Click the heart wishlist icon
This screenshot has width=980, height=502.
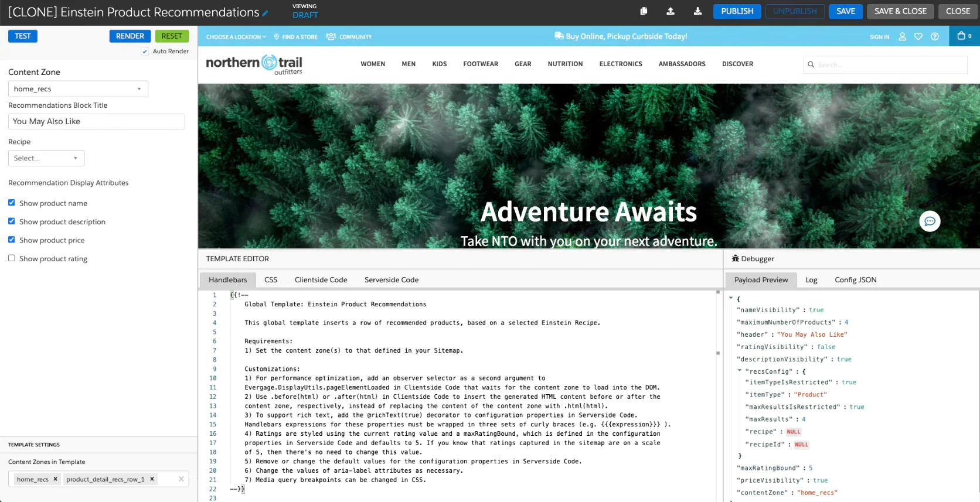point(918,36)
